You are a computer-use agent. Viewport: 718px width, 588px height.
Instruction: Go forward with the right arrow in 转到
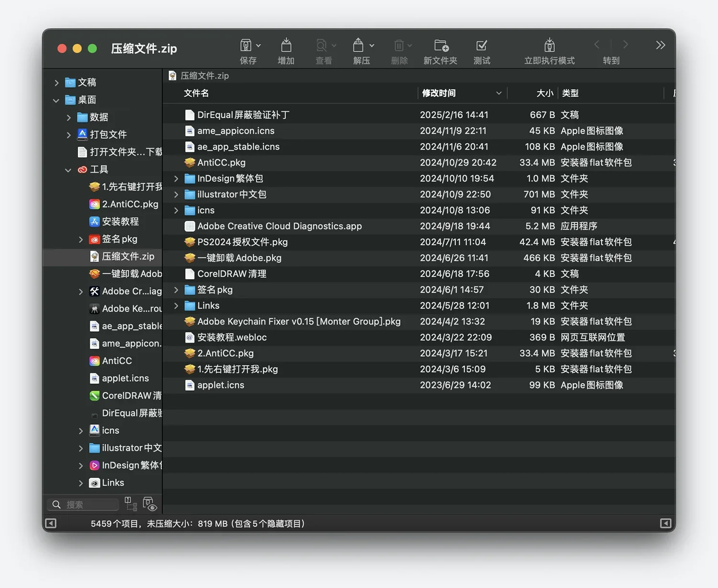pyautogui.click(x=625, y=45)
